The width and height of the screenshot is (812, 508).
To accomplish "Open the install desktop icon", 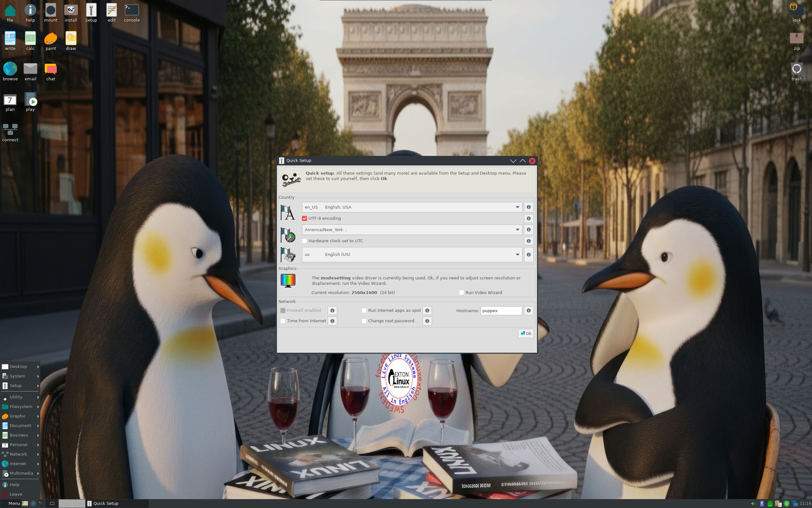I will [71, 13].
